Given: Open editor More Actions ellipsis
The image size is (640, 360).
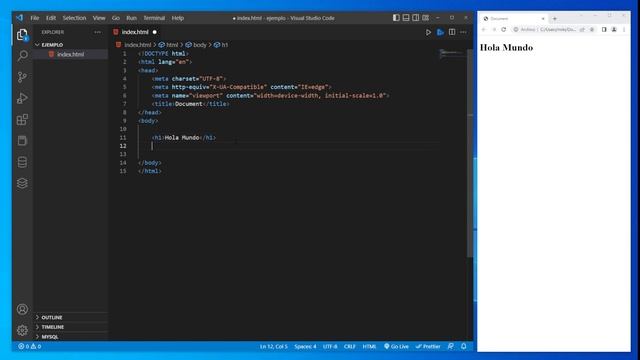Looking at the screenshot, I should pyautogui.click(x=463, y=32).
